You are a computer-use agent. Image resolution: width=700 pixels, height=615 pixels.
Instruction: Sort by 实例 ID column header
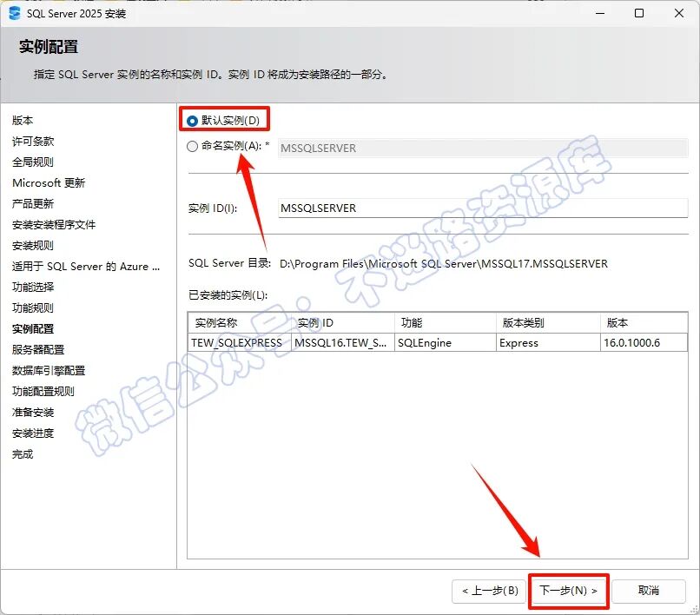(x=343, y=322)
